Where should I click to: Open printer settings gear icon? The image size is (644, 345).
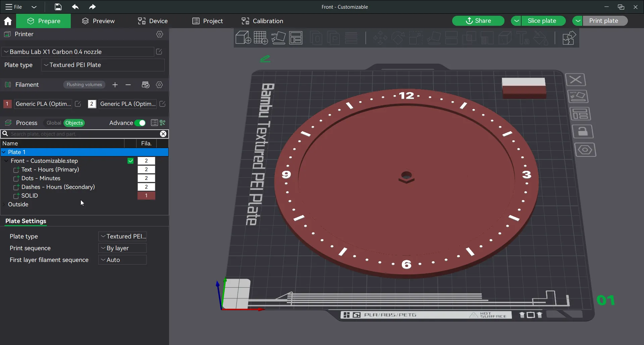coord(160,34)
